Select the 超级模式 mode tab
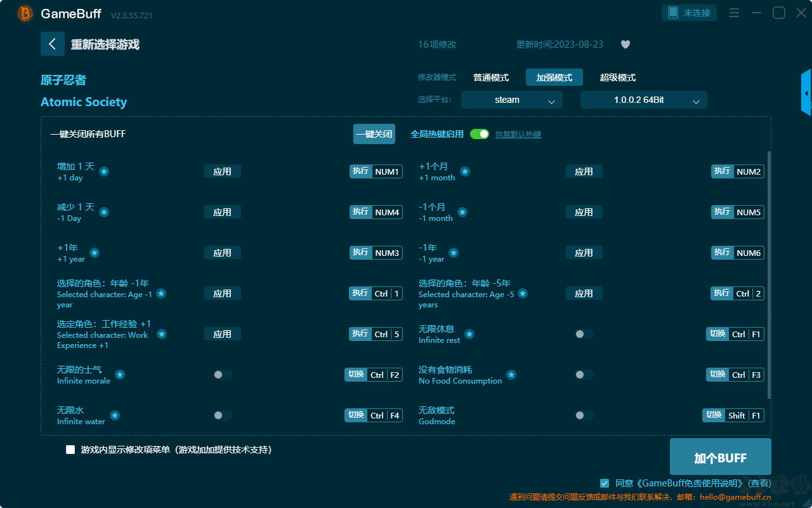The width and height of the screenshot is (812, 508). (x=618, y=77)
